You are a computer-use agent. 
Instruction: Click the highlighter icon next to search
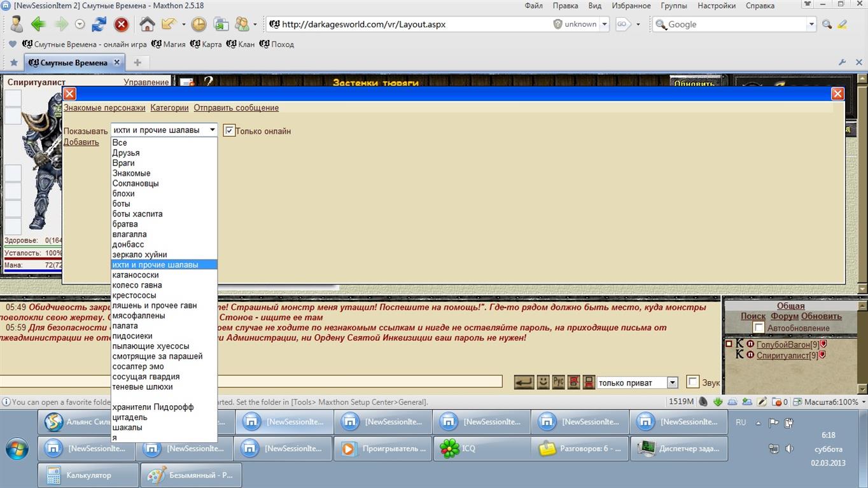click(843, 24)
